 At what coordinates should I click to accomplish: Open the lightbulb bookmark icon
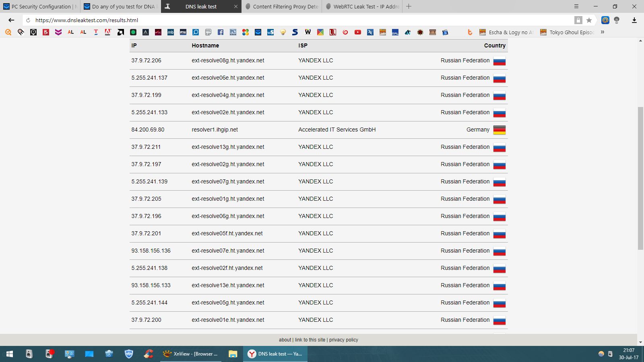tap(283, 32)
